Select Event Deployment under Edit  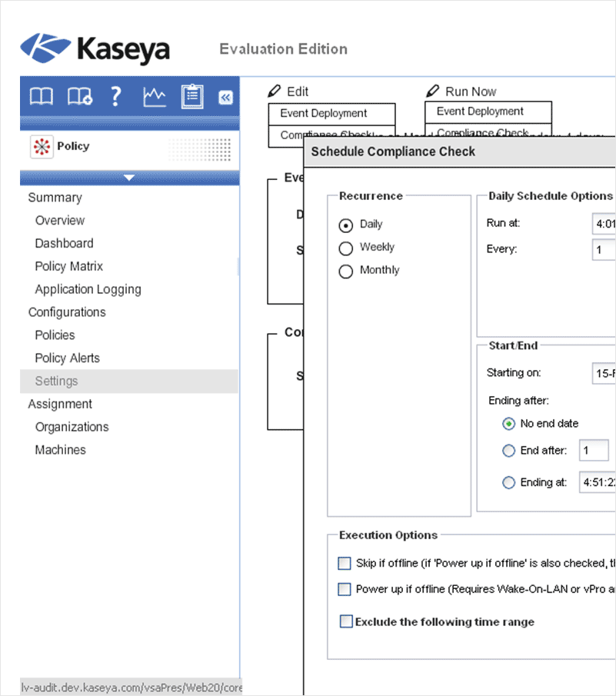point(331,114)
